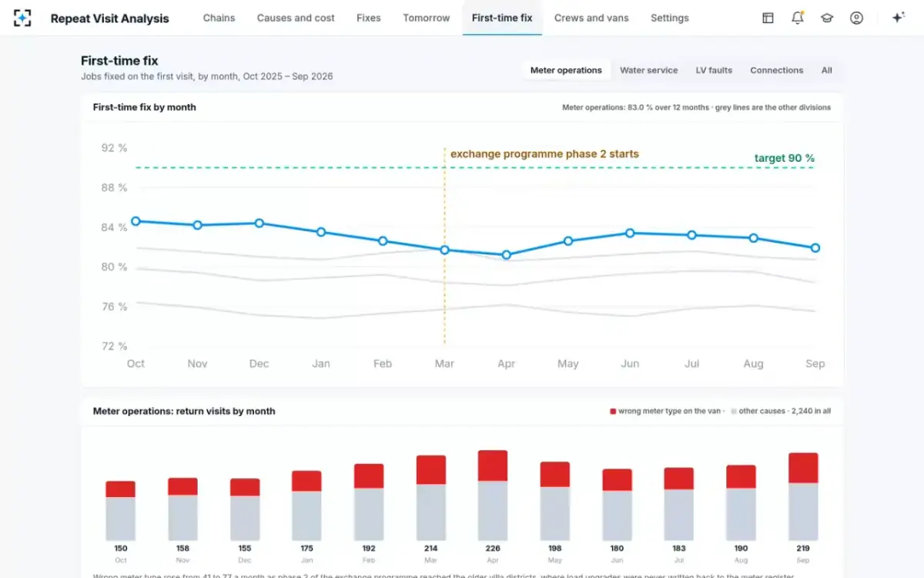The height and width of the screenshot is (578, 924).
Task: Click the Jan data point on the blue line
Action: [321, 232]
